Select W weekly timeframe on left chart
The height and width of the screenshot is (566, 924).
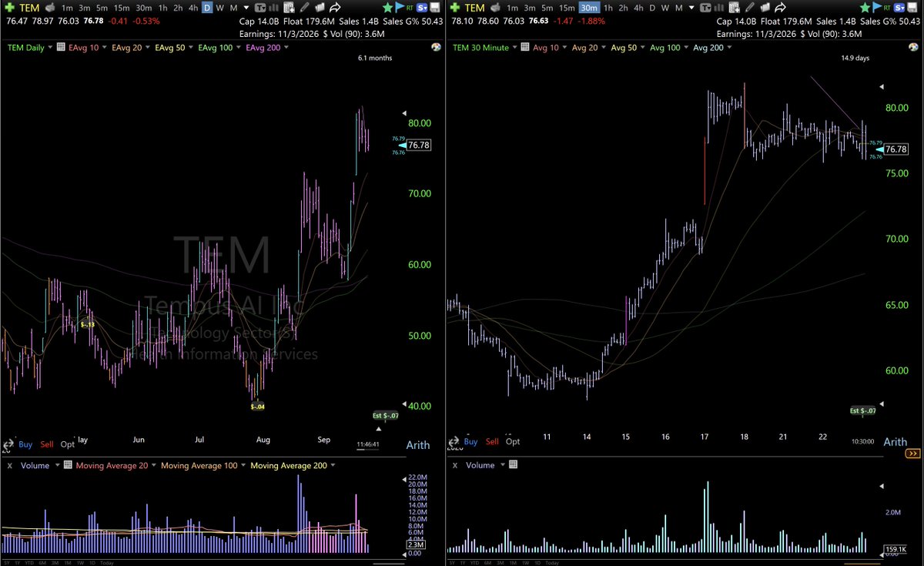pyautogui.click(x=219, y=8)
